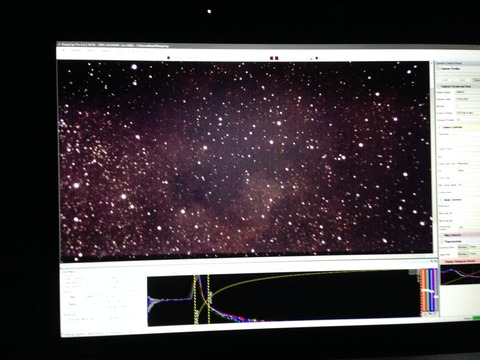The image size is (480, 360).
Task: Open the Capture menu
Action: point(107,51)
